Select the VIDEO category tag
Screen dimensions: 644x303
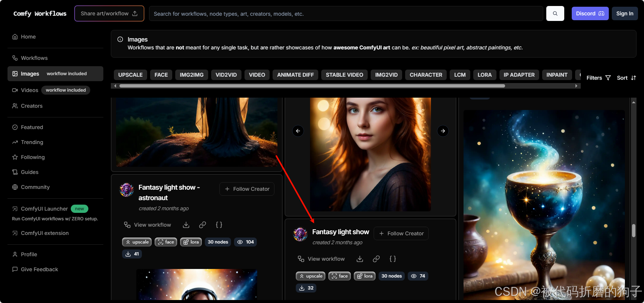pos(257,75)
